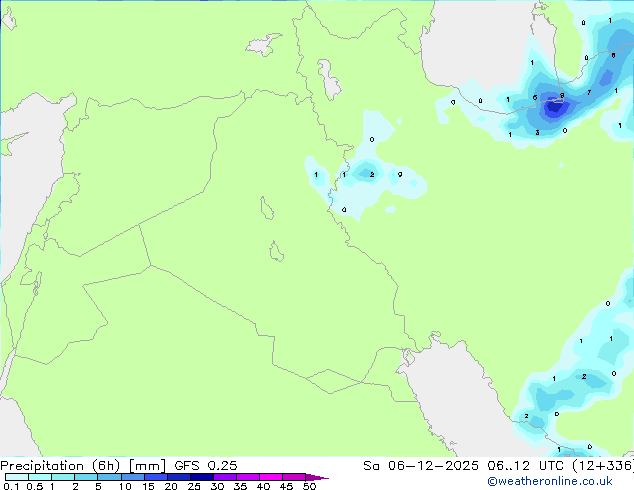
Task: Click the '10' legend scale label
Action: (x=125, y=486)
